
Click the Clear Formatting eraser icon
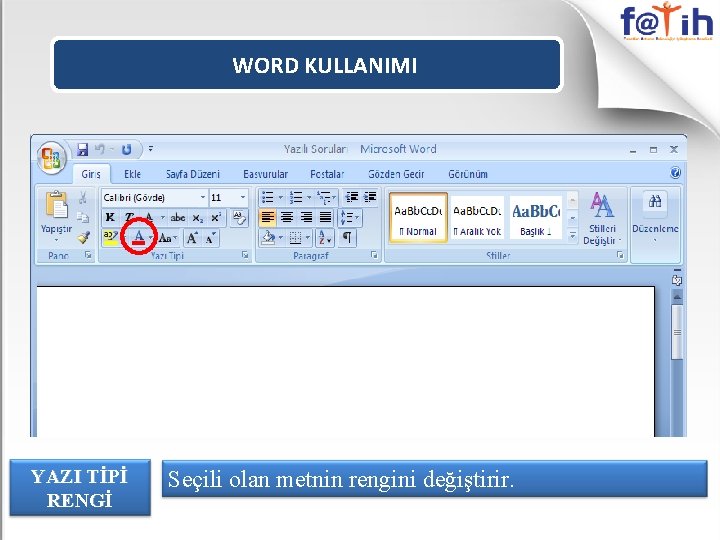239,217
